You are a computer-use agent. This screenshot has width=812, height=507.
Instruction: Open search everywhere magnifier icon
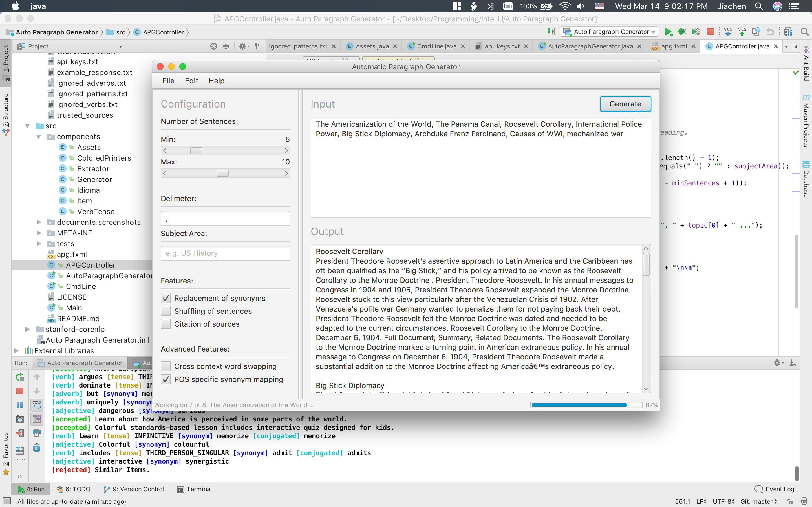(804, 32)
